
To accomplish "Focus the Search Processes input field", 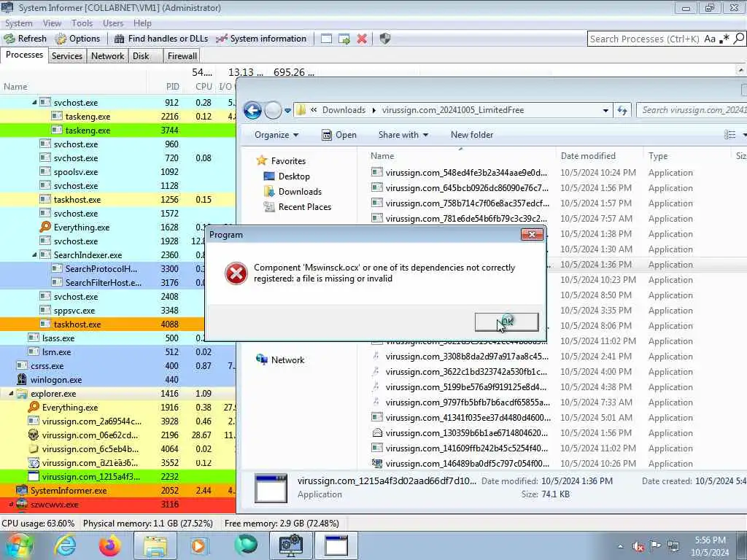I will (x=645, y=39).
